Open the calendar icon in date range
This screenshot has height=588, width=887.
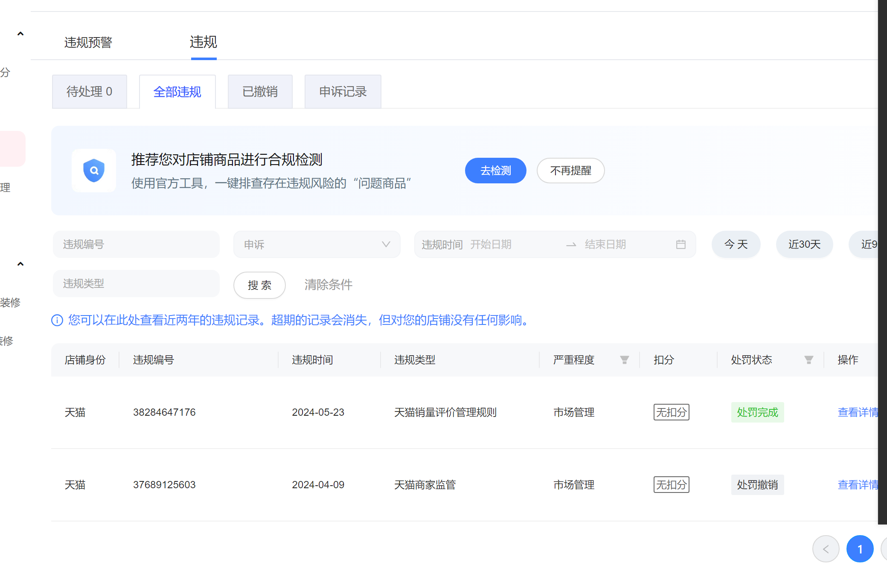point(681,244)
